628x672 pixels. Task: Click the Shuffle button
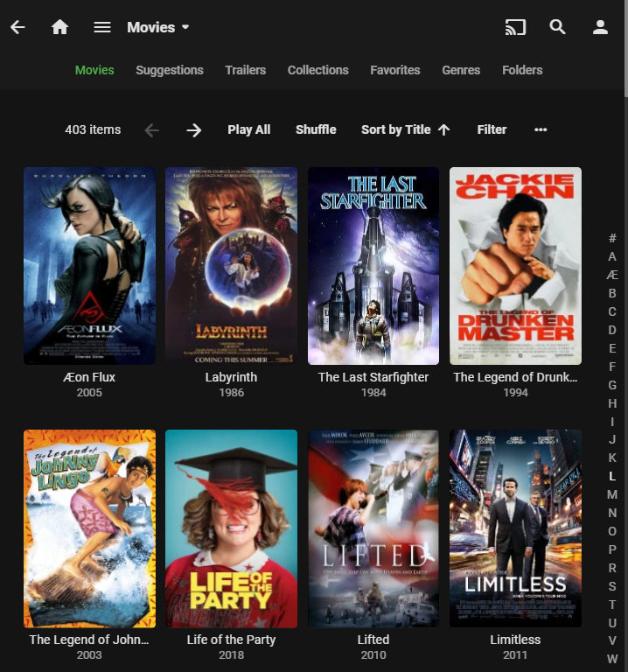316,129
